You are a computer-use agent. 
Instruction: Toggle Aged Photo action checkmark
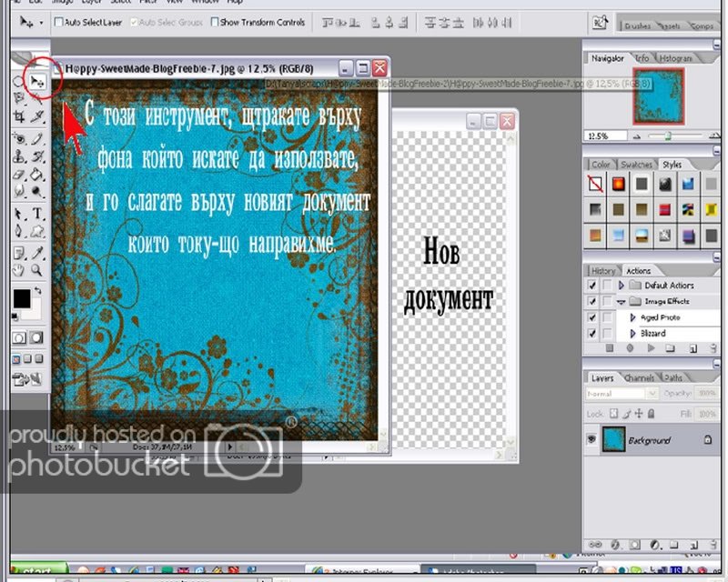pyautogui.click(x=592, y=317)
